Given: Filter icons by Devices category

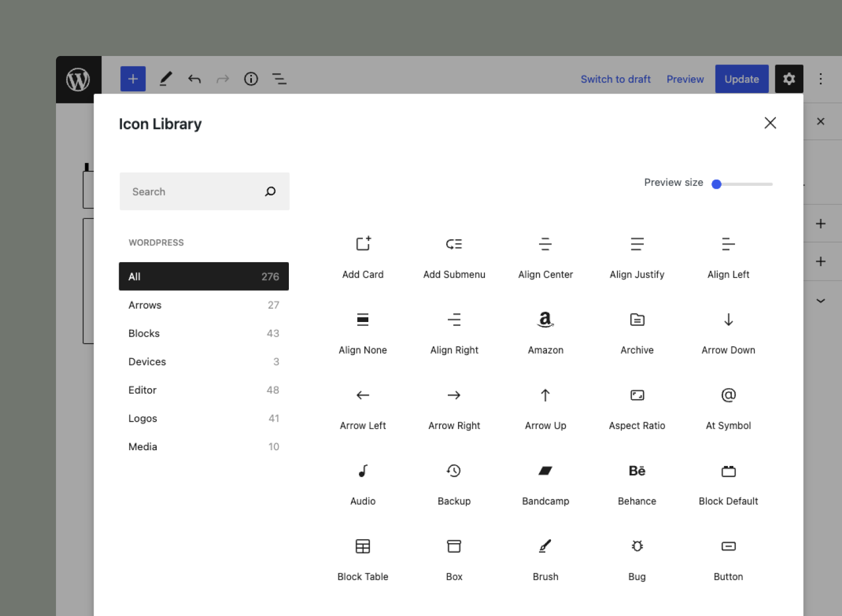Looking at the screenshot, I should 204,361.
